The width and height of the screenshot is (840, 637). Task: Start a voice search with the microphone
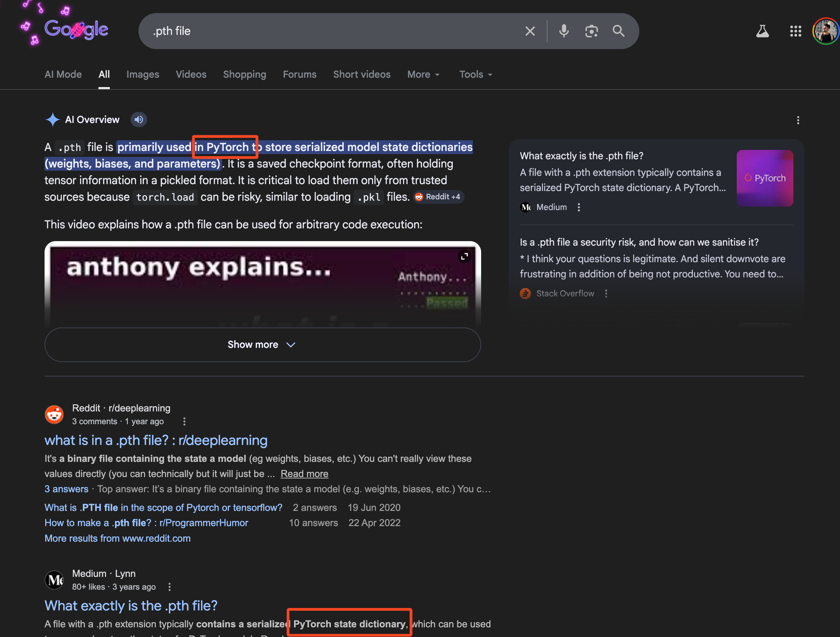[564, 31]
